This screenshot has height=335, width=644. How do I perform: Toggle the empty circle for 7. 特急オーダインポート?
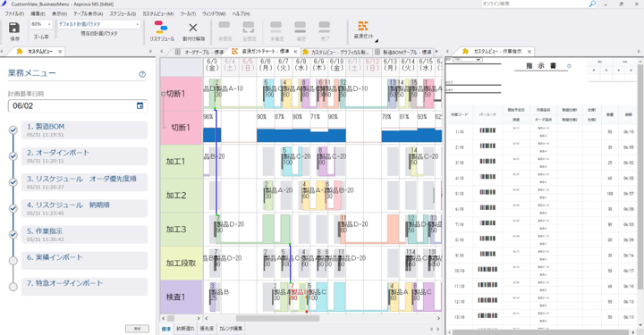tap(13, 287)
